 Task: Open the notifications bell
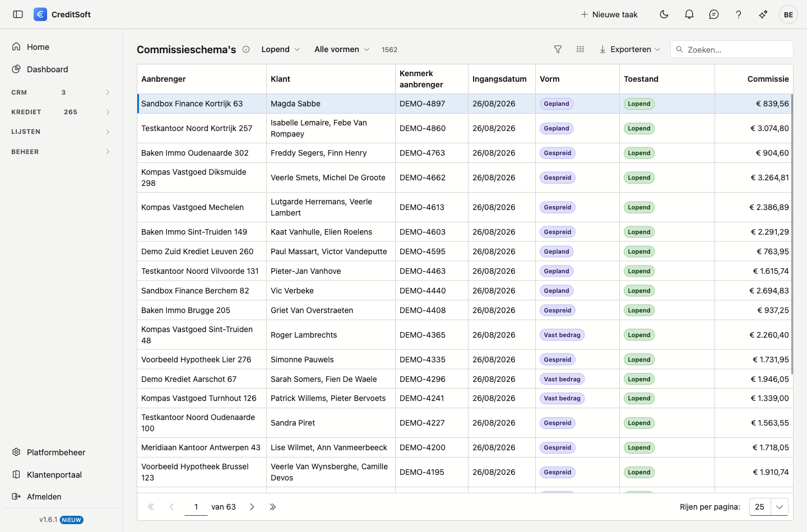(689, 15)
